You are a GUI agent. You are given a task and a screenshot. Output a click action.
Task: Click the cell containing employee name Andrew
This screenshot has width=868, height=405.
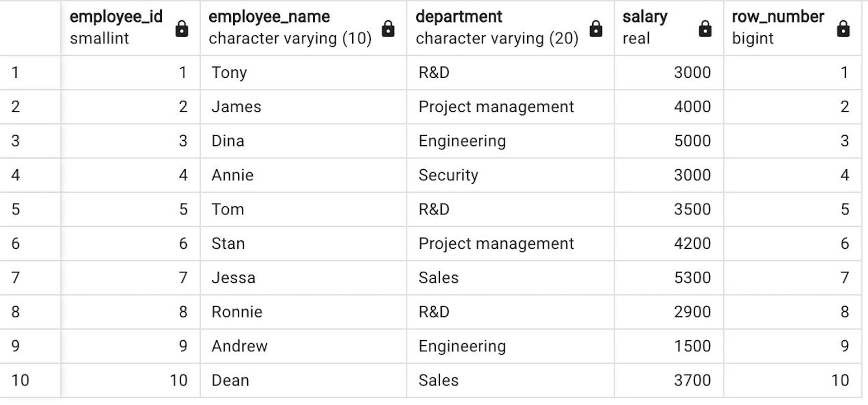click(303, 346)
